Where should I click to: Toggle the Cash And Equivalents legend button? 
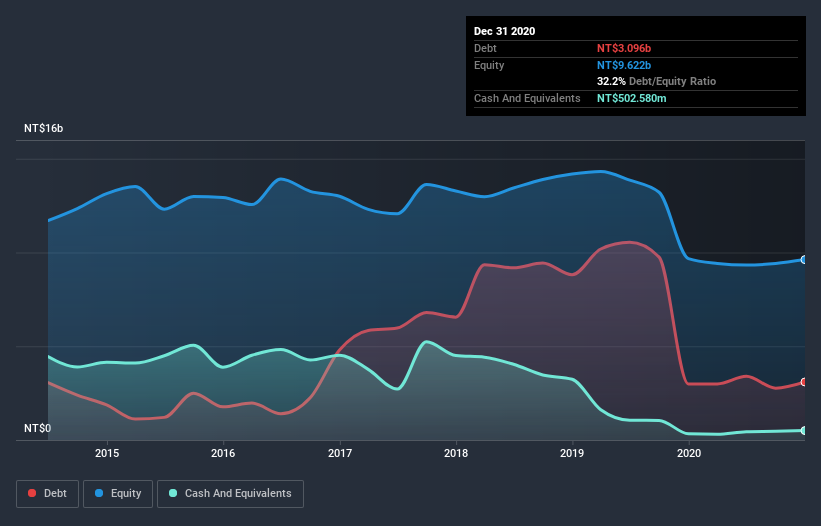point(230,494)
